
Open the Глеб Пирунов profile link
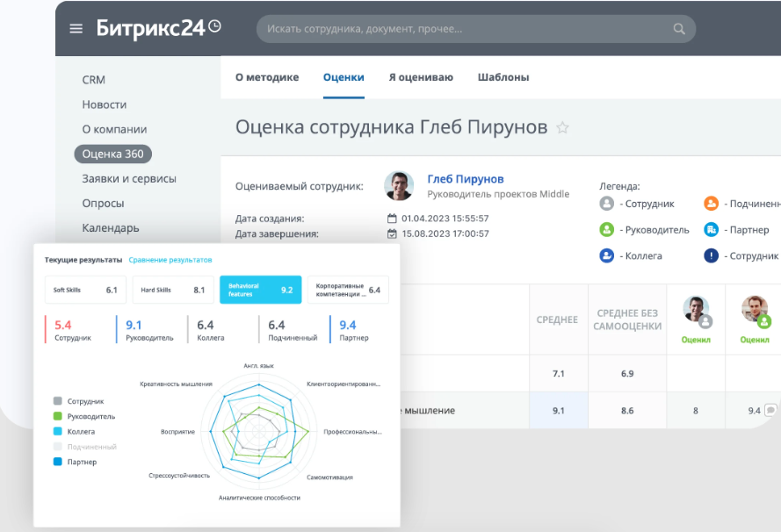pos(466,179)
